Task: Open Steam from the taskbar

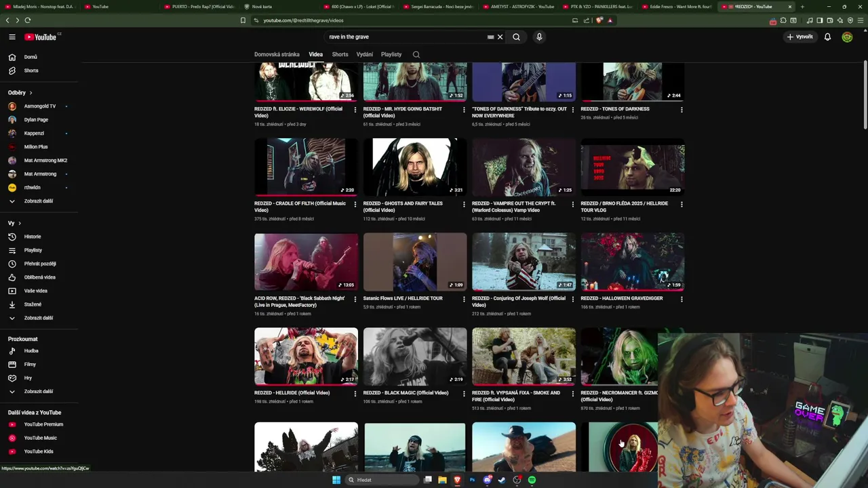Action: (502, 480)
